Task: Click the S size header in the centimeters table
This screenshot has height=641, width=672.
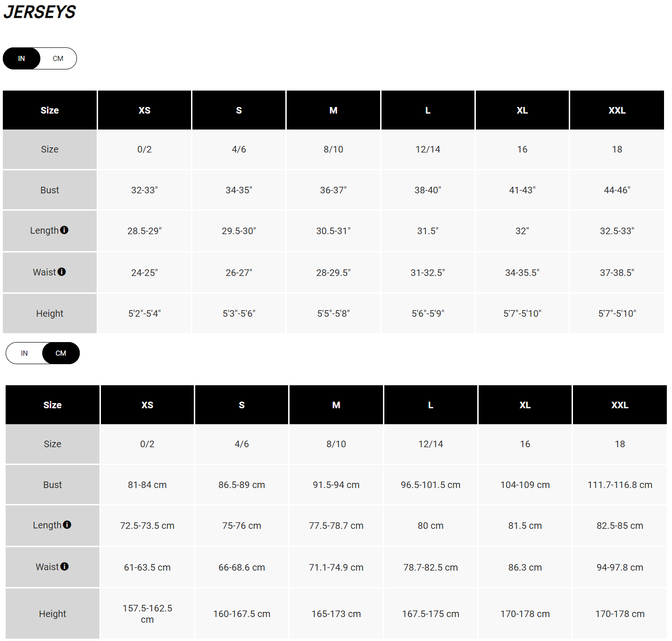Action: pyautogui.click(x=241, y=404)
